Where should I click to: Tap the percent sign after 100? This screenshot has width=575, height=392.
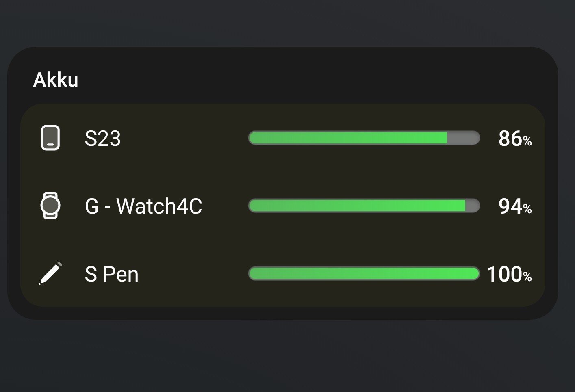pyautogui.click(x=527, y=277)
